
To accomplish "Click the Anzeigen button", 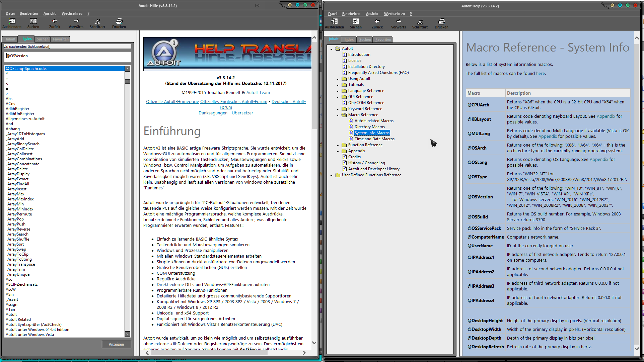I will coord(116,344).
